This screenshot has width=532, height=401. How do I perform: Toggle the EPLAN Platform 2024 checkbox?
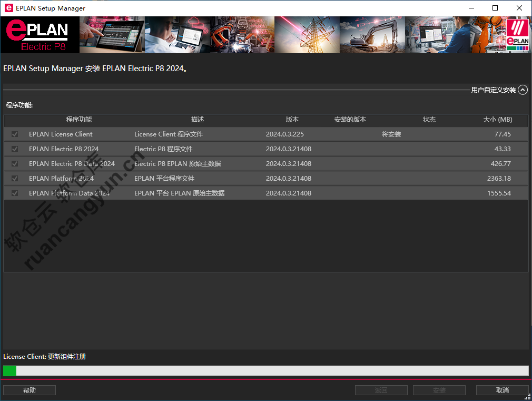coord(15,179)
